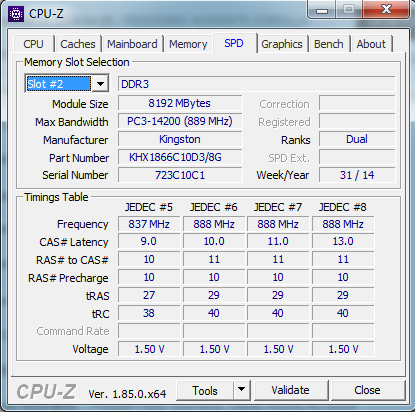Click the Validate button
Image resolution: width=415 pixels, height=412 pixels.
pyautogui.click(x=290, y=390)
